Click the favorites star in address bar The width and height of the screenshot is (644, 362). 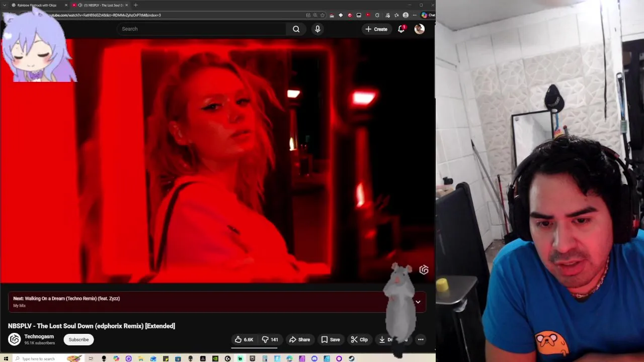323,15
